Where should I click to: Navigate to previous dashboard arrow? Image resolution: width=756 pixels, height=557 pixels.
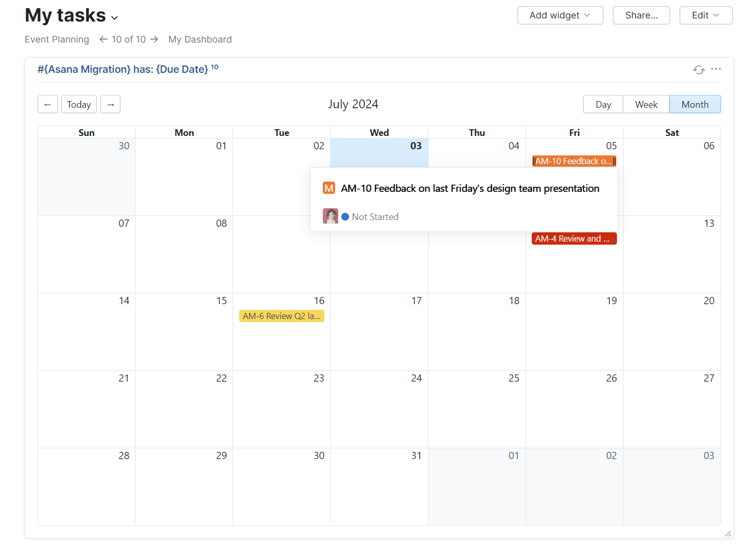pyautogui.click(x=103, y=39)
